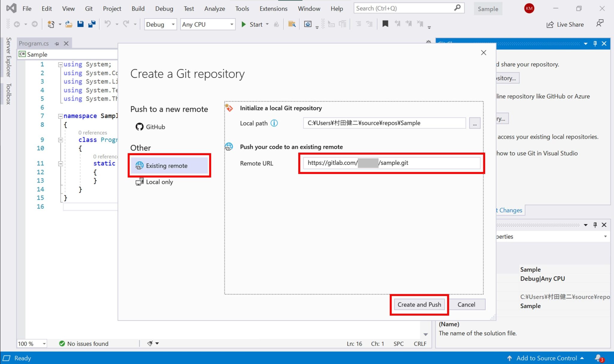Toggle a bookmark using the bookmark icon
The width and height of the screenshot is (614, 364).
click(386, 24)
